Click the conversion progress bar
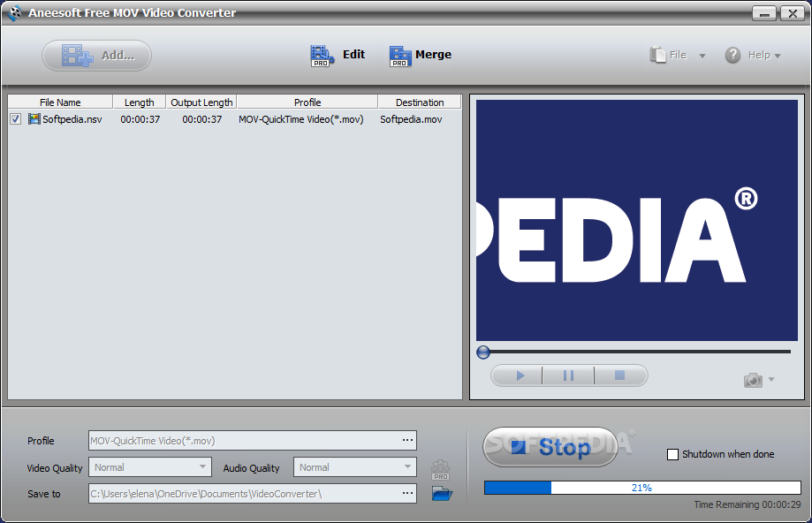This screenshot has height=523, width=812. [x=642, y=488]
